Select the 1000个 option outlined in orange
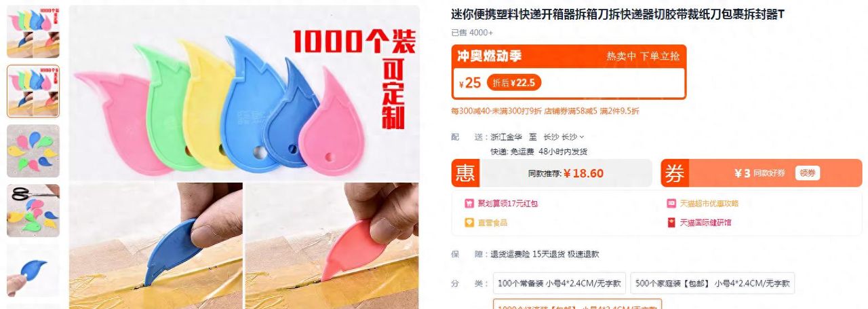Image resolution: width=868 pixels, height=309 pixels. click(x=577, y=304)
